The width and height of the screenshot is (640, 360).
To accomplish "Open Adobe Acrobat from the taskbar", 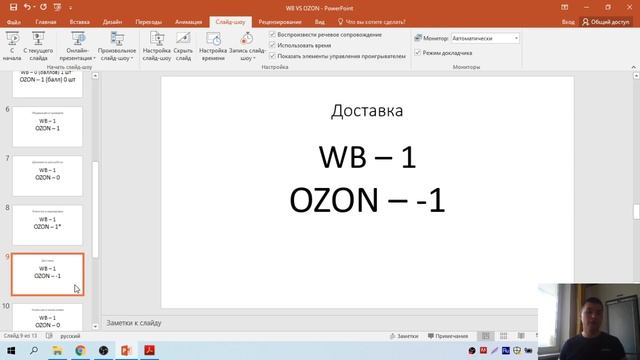I will click(x=149, y=351).
